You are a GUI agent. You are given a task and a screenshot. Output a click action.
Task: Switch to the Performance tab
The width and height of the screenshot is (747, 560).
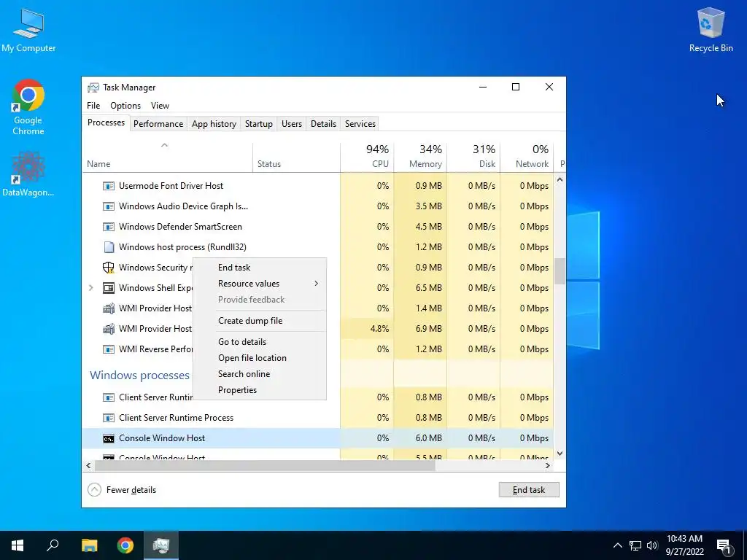tap(158, 124)
